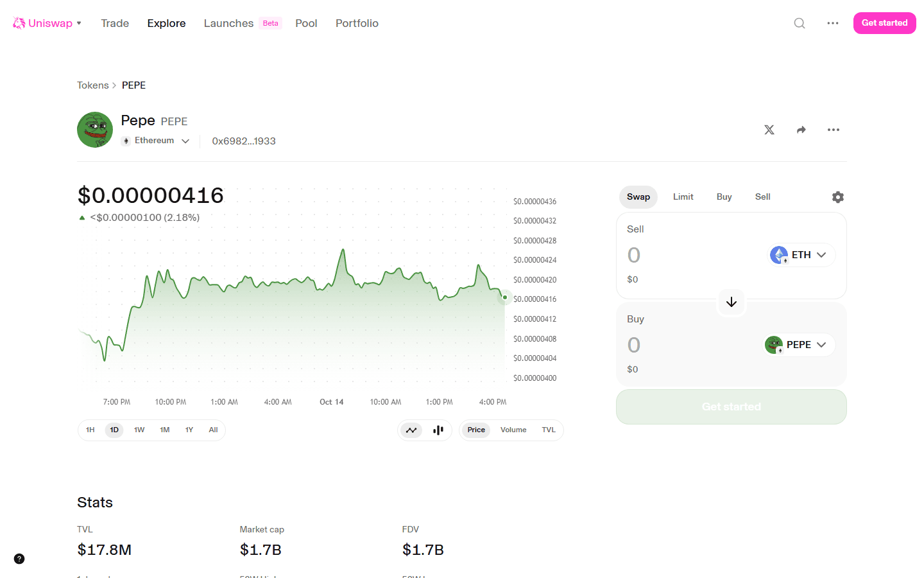
Task: Go to the Explore page
Action: (x=166, y=23)
